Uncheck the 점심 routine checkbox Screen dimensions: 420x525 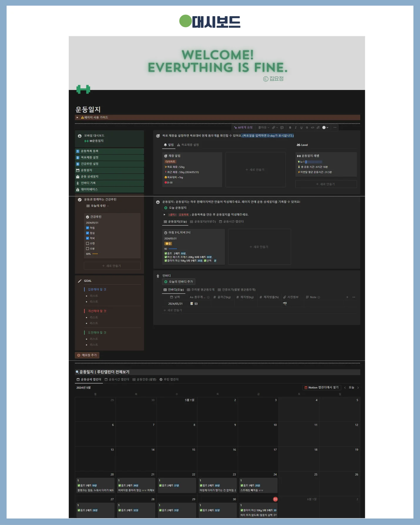(x=88, y=233)
